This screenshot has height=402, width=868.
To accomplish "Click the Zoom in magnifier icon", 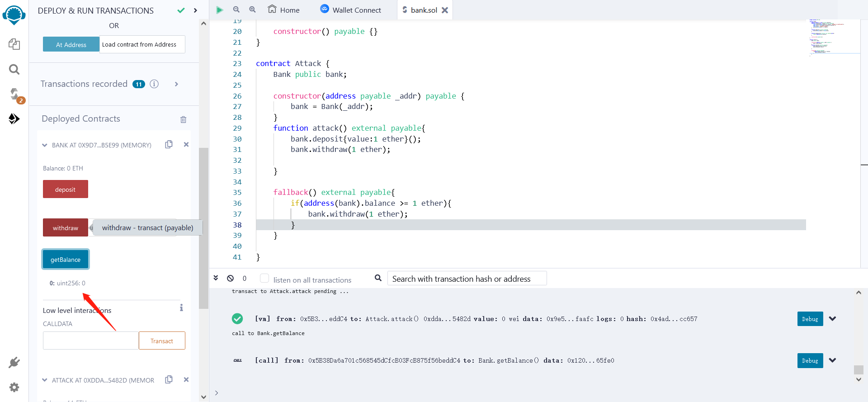I will 252,9.
